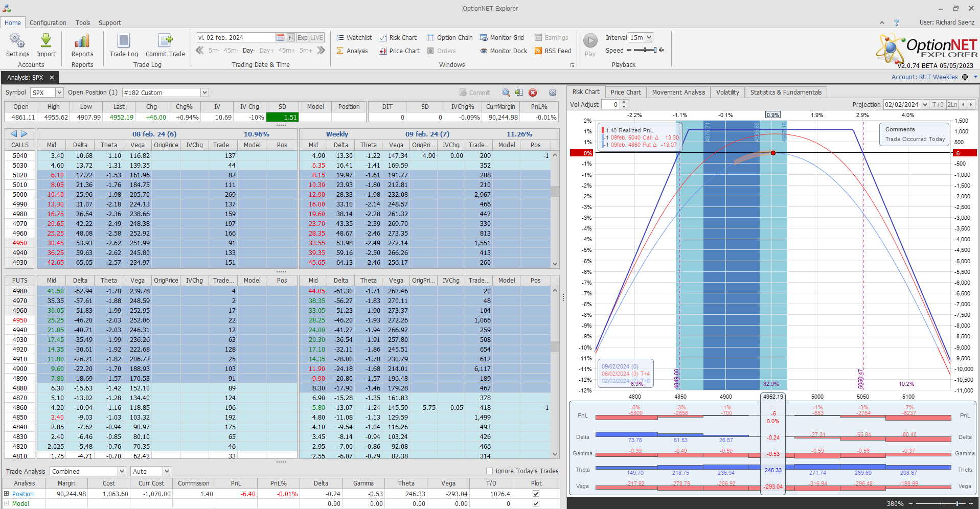Enable Ignore Today's Trades checkbox
The height and width of the screenshot is (509, 980).
(x=489, y=471)
